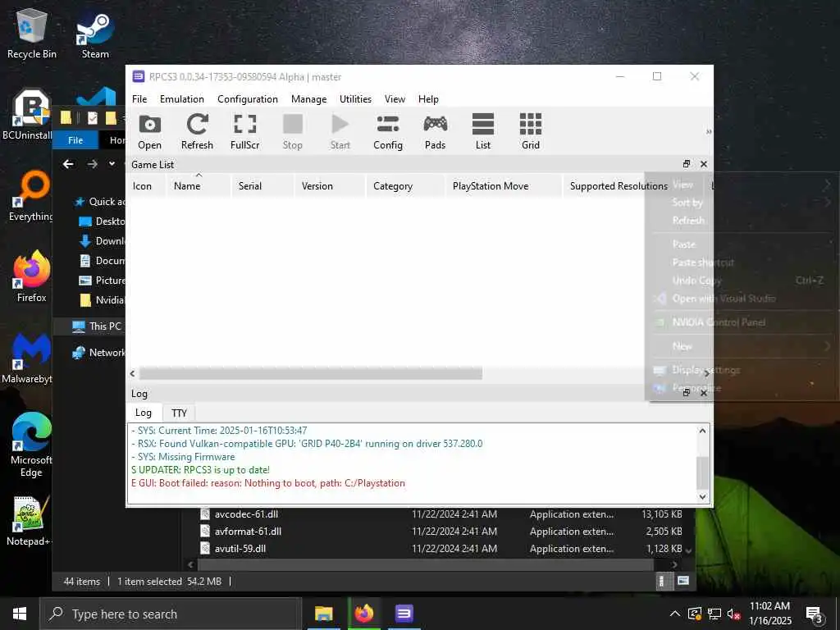Image resolution: width=840 pixels, height=630 pixels.
Task: Click the Notepad++ desktop shortcut
Action: tap(30, 521)
